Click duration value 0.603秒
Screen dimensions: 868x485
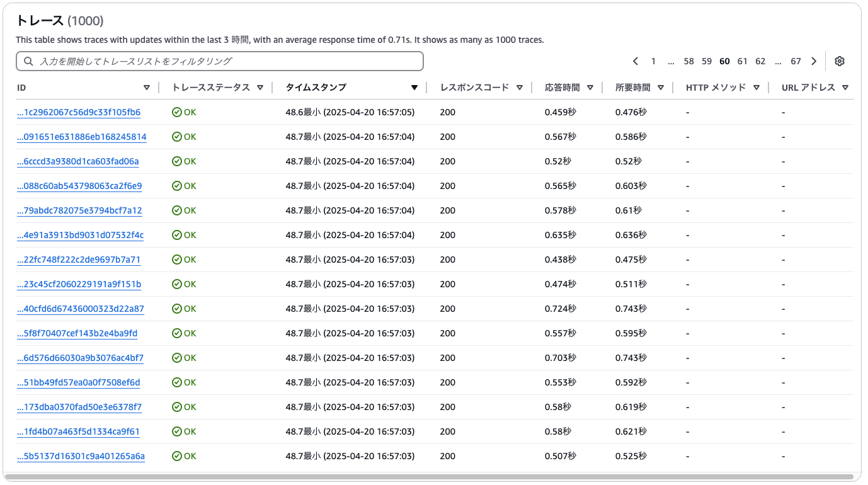point(631,186)
